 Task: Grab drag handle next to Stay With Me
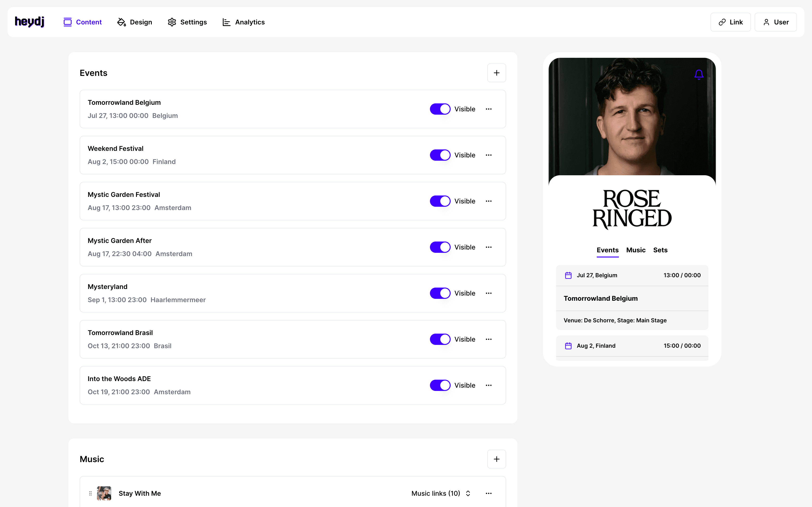(90, 493)
